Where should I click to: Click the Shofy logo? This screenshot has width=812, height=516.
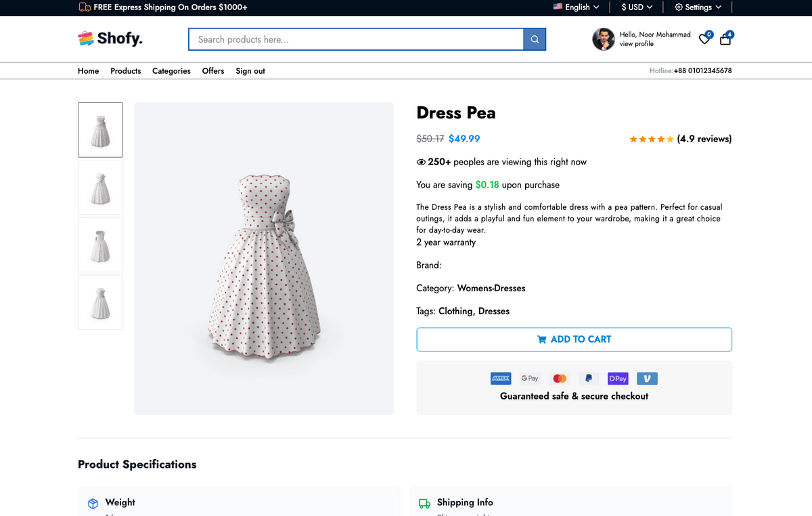[x=110, y=39]
